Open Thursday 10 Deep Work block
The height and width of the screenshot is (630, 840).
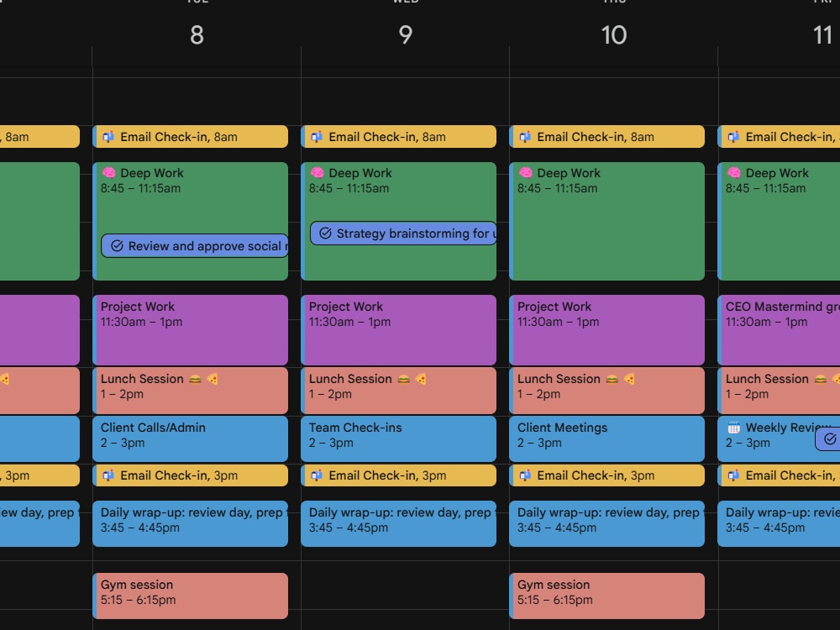607,221
